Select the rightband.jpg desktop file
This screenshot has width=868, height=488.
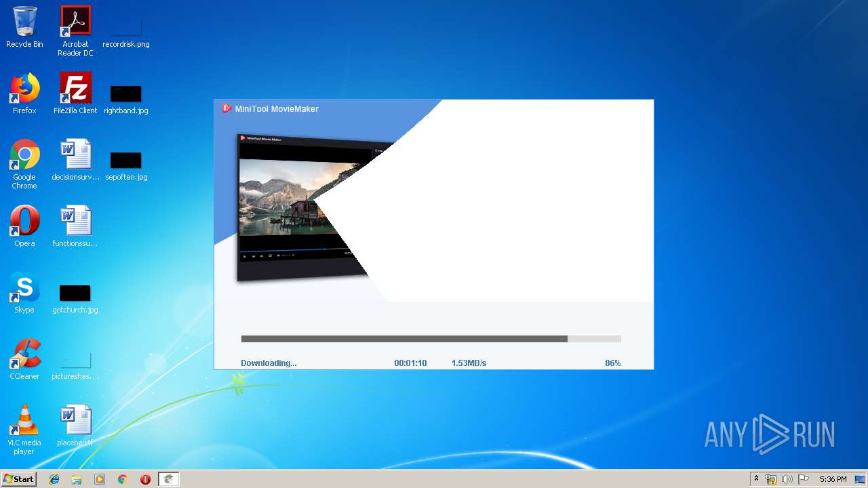click(126, 99)
